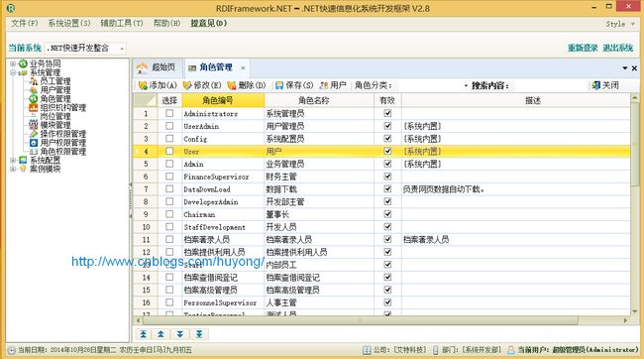
Task: Open the 当前系统 system dropdown
Action: (x=122, y=49)
